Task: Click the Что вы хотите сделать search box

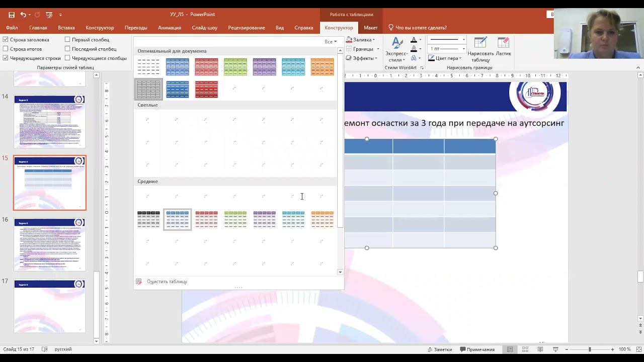Action: pos(421,28)
